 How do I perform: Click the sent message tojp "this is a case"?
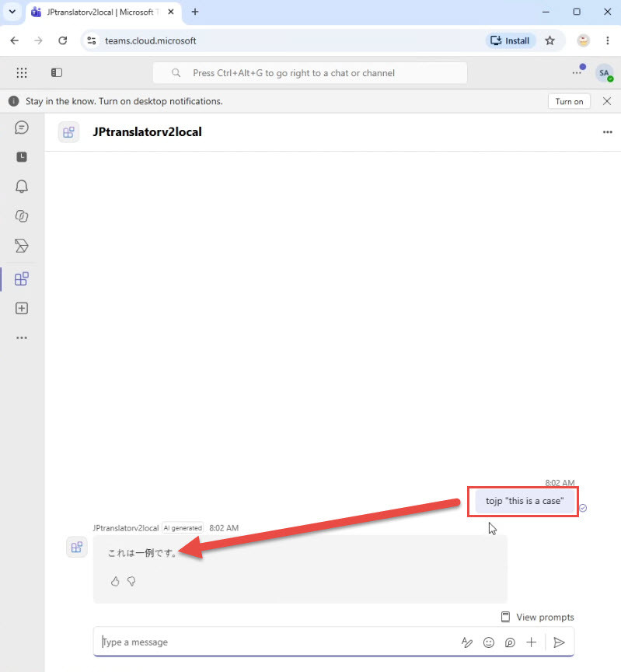525,501
